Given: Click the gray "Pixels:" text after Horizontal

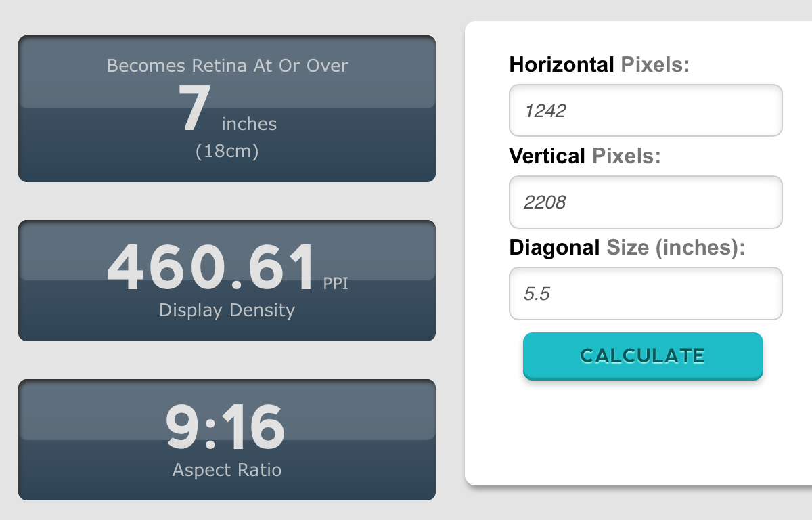Looking at the screenshot, I should pos(654,65).
